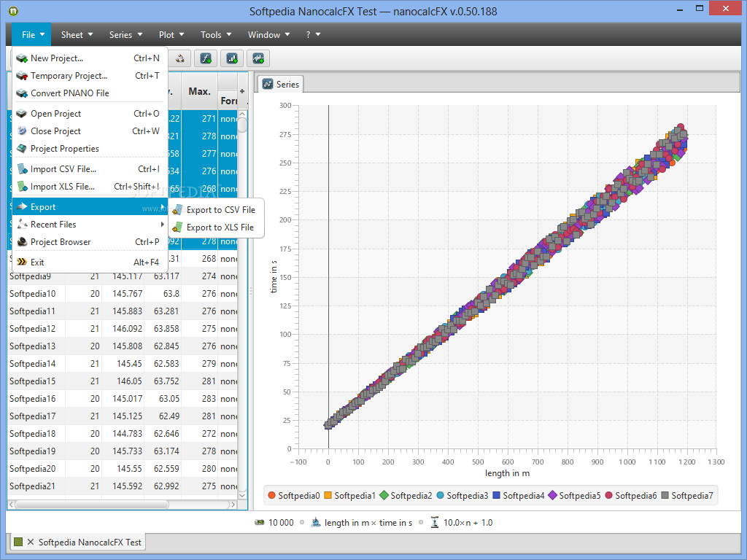The height and width of the screenshot is (560, 747).
Task: Click the axes icon before length in m
Action: coord(315,522)
